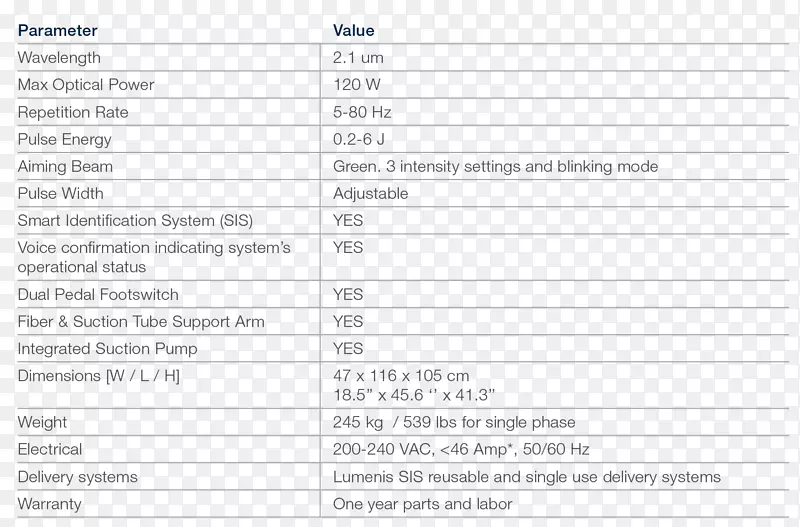Select the Aiming Beam label
Screen dimensions: 800x527
click(x=65, y=166)
